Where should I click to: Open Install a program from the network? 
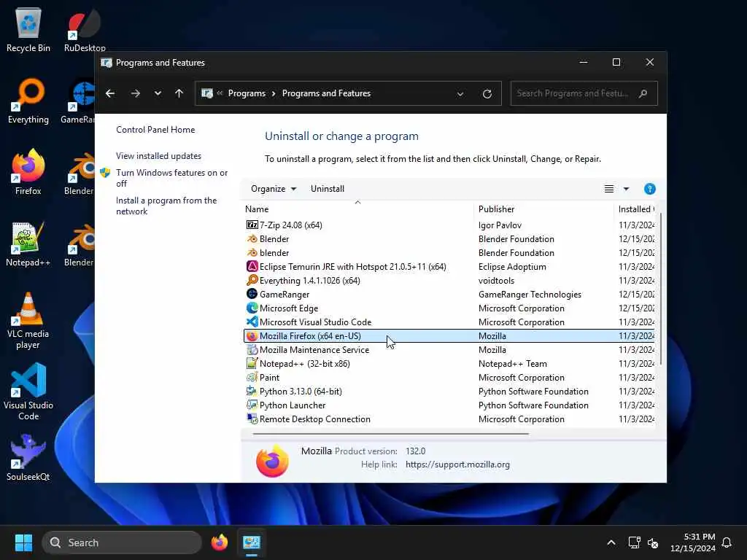point(166,206)
